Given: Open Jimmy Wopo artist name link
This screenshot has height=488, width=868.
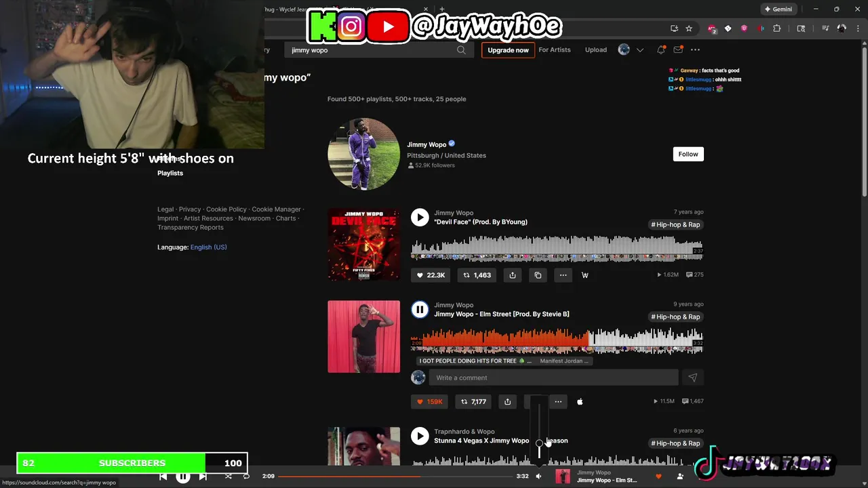Looking at the screenshot, I should click(427, 144).
